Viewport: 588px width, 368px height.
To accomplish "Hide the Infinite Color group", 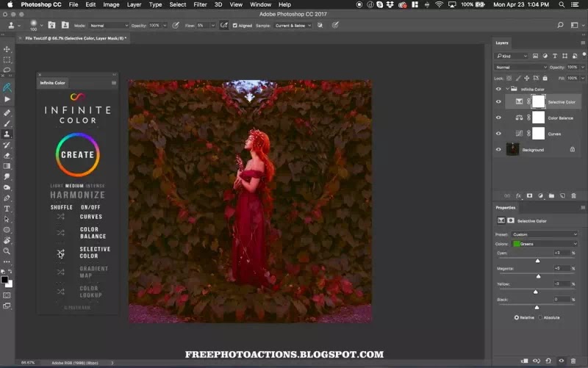I will (498, 89).
